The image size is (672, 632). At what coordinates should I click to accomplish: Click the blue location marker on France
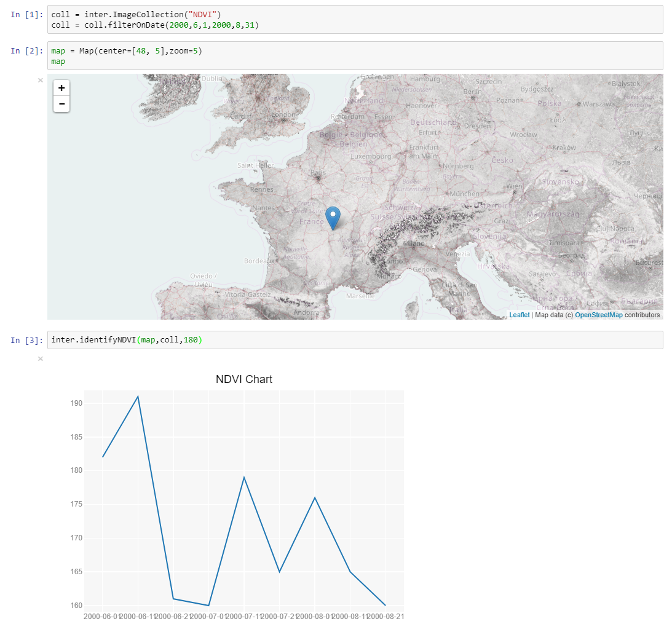click(333, 218)
